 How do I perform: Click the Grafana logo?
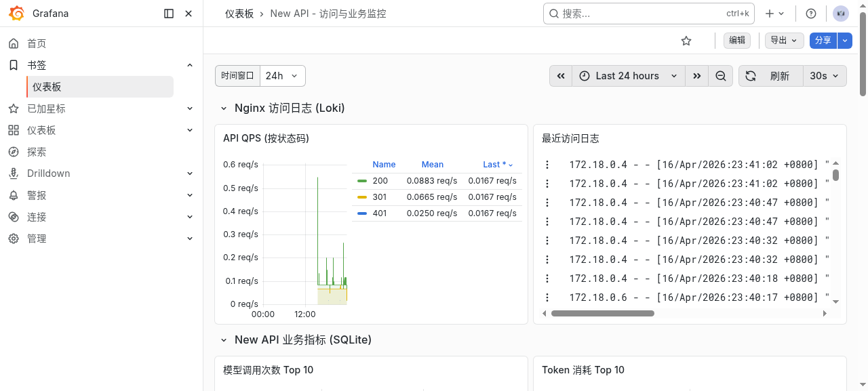click(x=17, y=13)
